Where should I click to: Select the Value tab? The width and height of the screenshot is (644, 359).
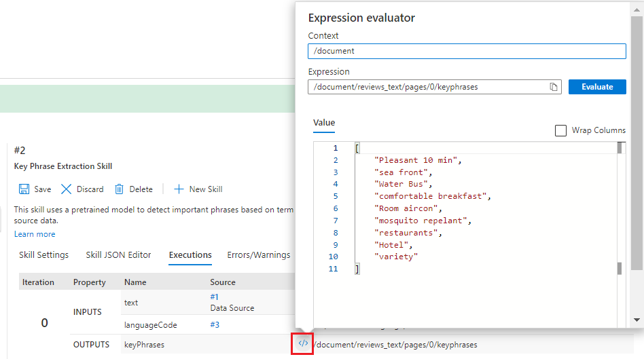point(324,123)
